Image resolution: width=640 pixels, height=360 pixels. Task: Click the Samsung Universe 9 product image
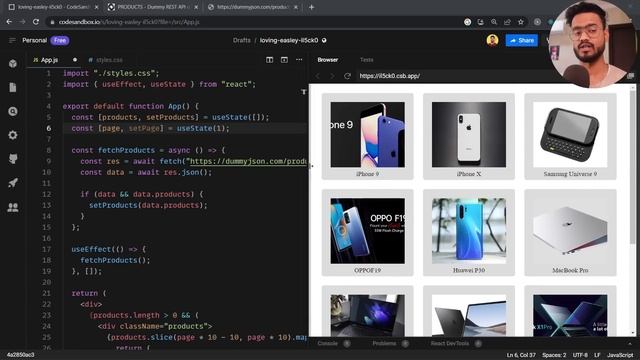pos(570,135)
